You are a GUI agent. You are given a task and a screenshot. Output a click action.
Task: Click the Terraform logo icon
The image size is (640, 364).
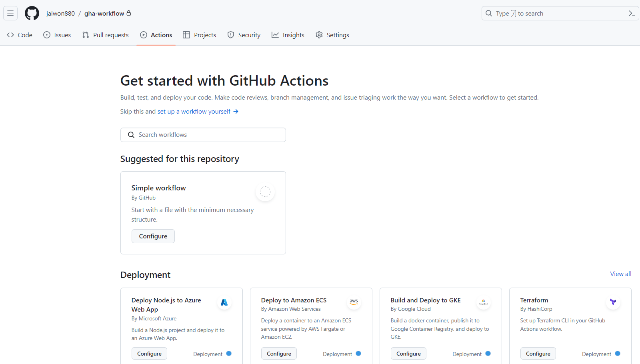pyautogui.click(x=613, y=302)
